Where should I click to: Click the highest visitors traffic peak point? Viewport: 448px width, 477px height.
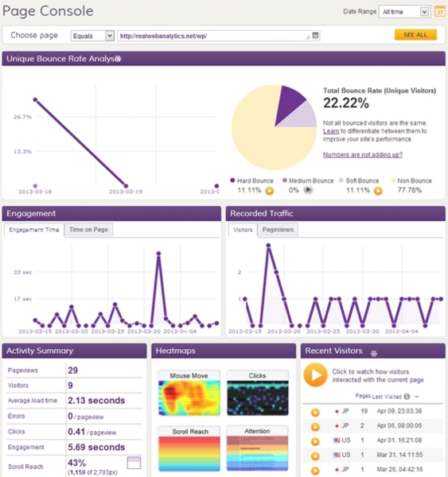268,245
